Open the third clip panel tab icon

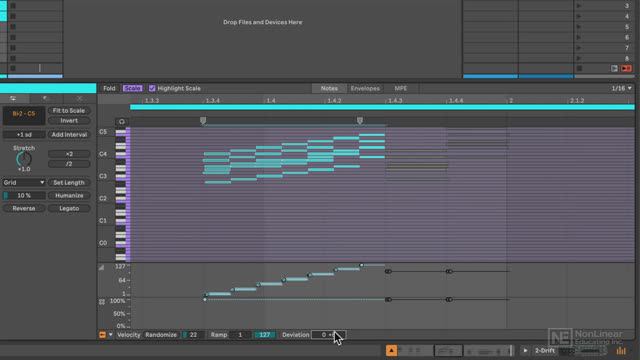(x=79, y=99)
